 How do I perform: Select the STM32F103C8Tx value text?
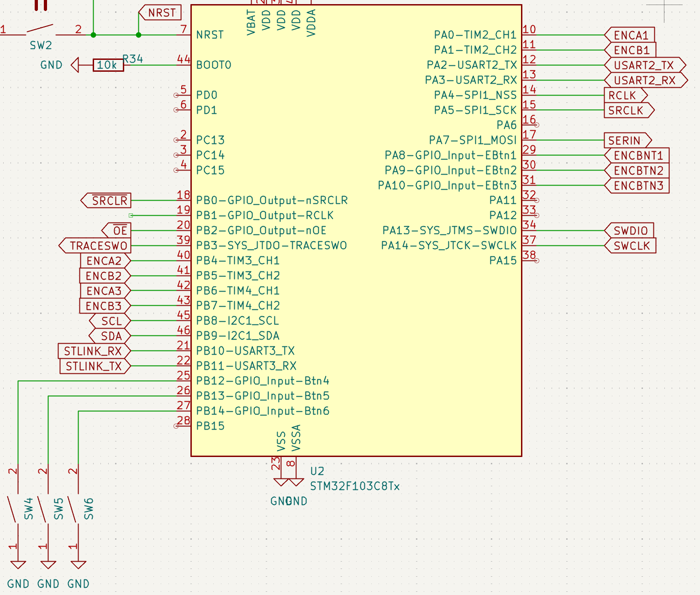[354, 486]
